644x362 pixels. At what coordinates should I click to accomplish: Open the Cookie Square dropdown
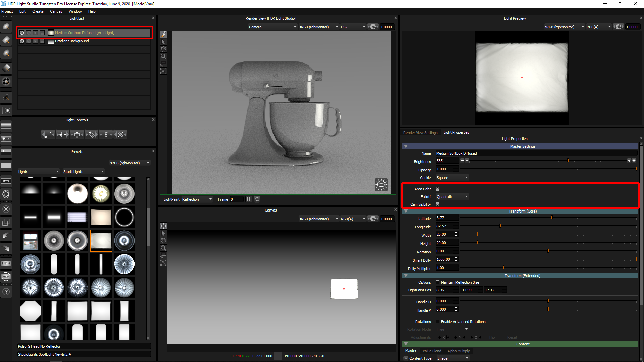452,178
